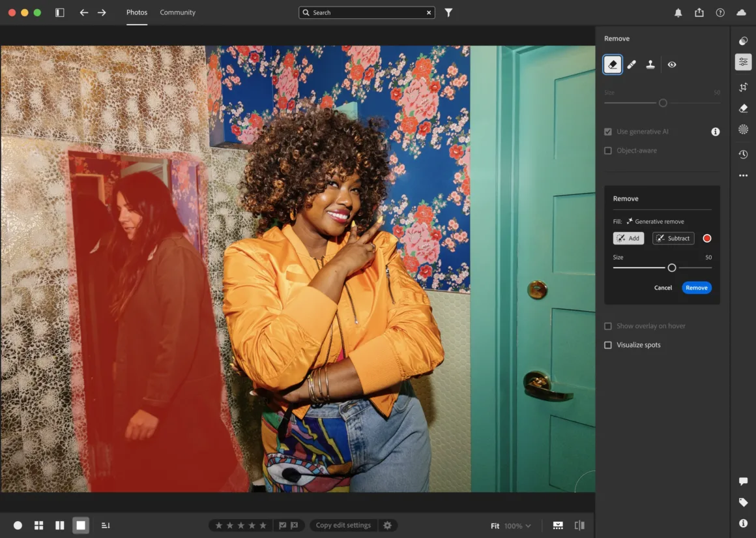Enable the Visualize spots checkbox
The image size is (756, 538).
(608, 345)
